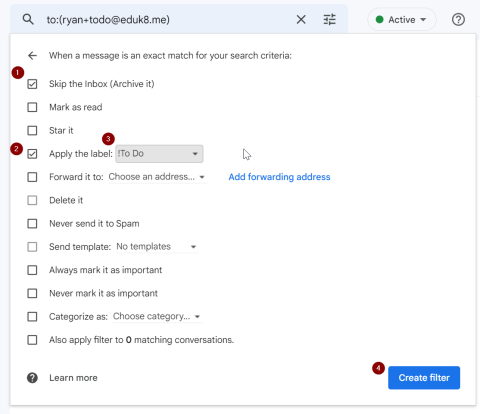Click into the search query field
This screenshot has width=480, height=414.
point(167,20)
